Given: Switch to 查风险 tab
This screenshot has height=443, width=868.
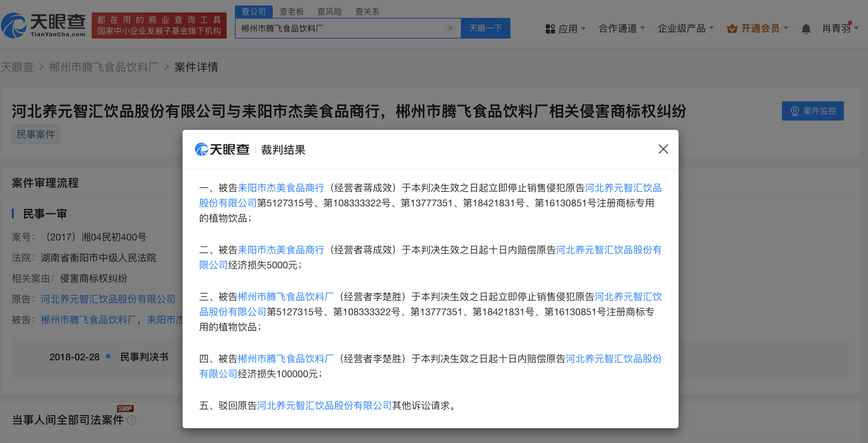Looking at the screenshot, I should tap(329, 12).
